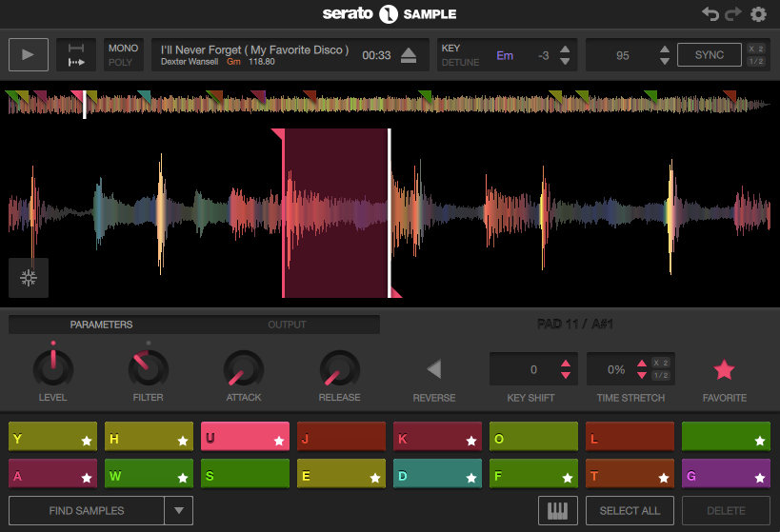Double tempo with top x2 button
Screen dimensions: 780x532
coord(756,49)
